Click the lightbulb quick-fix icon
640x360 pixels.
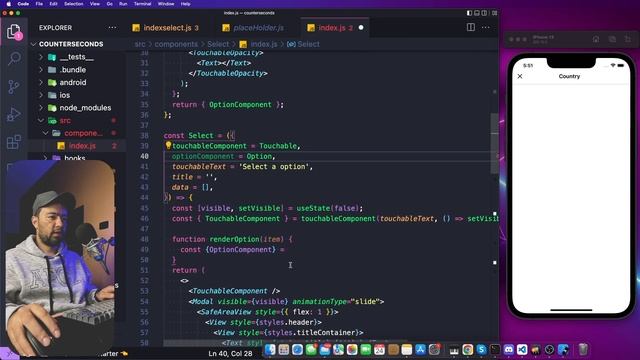[x=168, y=145]
